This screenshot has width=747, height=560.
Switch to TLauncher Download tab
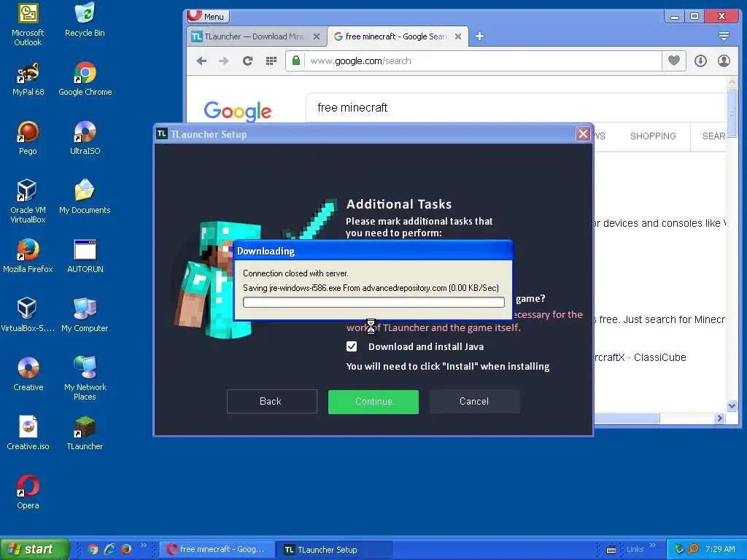pyautogui.click(x=255, y=36)
